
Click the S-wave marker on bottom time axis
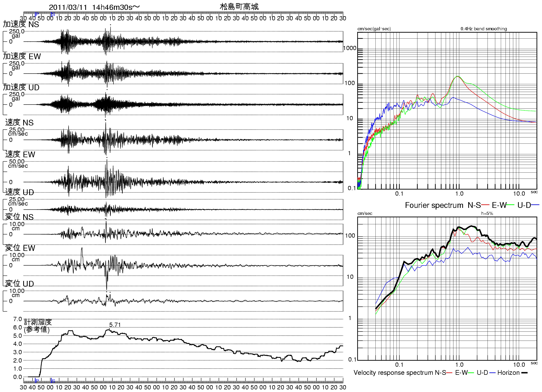click(x=52, y=381)
